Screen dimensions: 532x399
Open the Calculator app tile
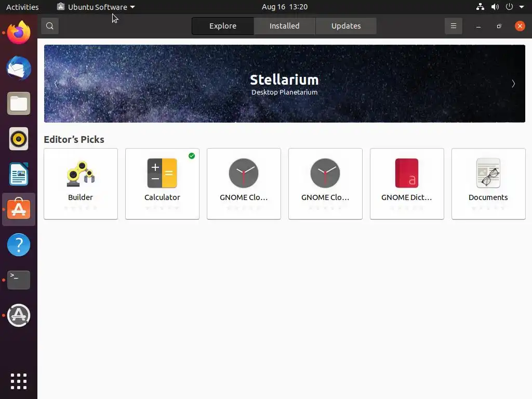click(x=162, y=184)
